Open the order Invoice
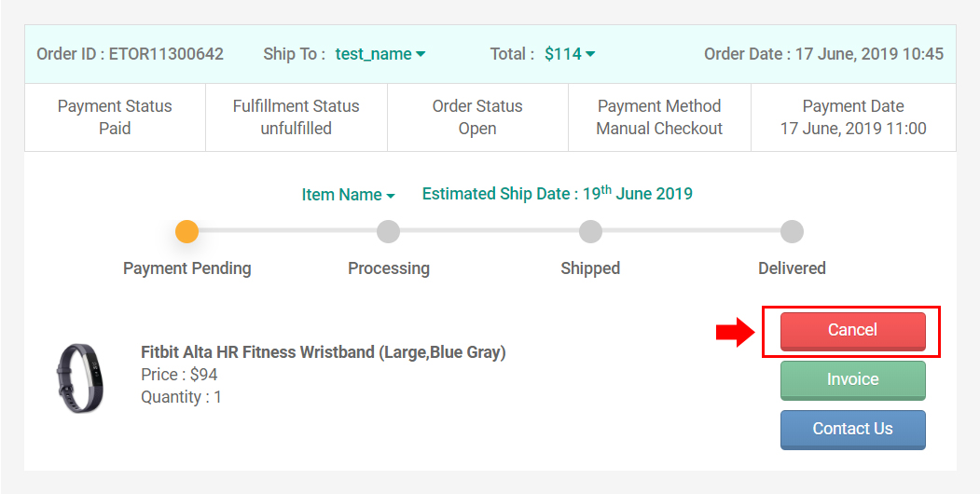The height and width of the screenshot is (494, 980). (852, 379)
